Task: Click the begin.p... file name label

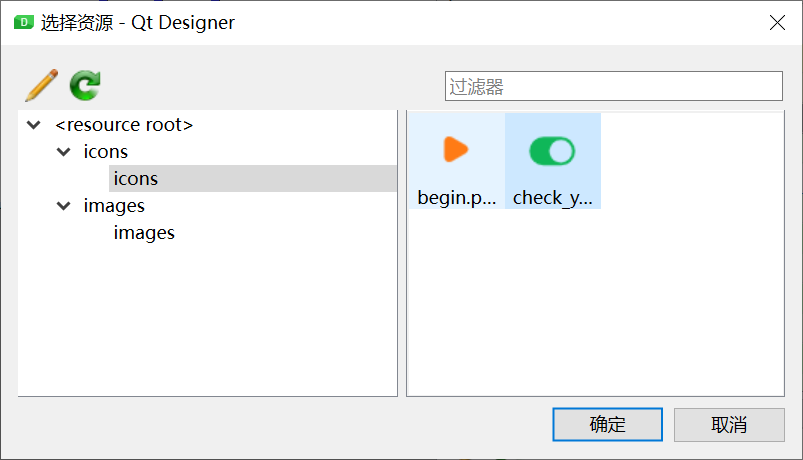Action: [456, 198]
